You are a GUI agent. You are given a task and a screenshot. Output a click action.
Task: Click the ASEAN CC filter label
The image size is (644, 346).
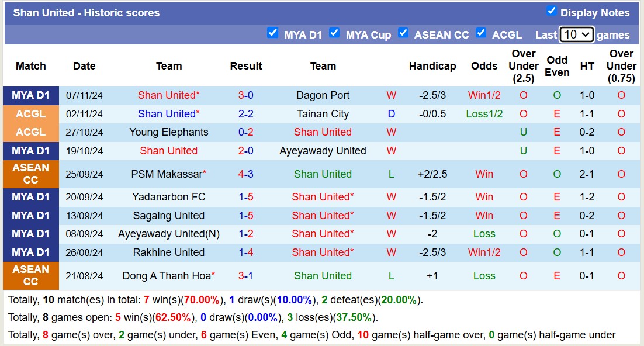point(441,34)
